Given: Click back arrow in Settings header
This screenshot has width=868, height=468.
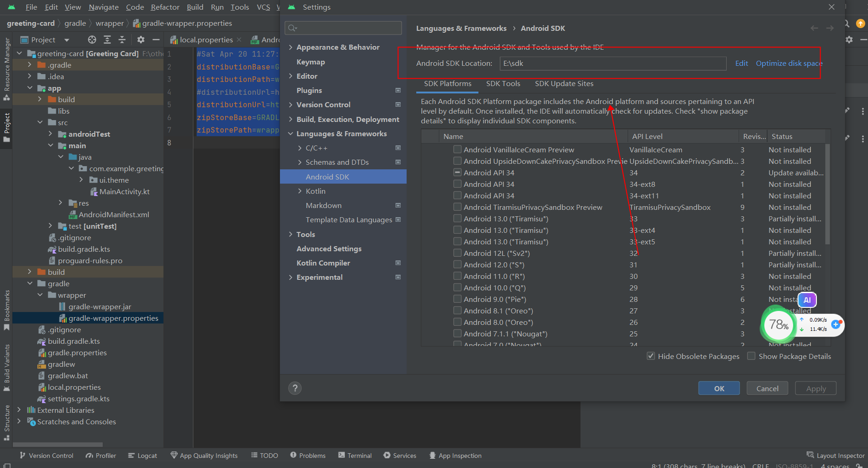Looking at the screenshot, I should (x=814, y=29).
